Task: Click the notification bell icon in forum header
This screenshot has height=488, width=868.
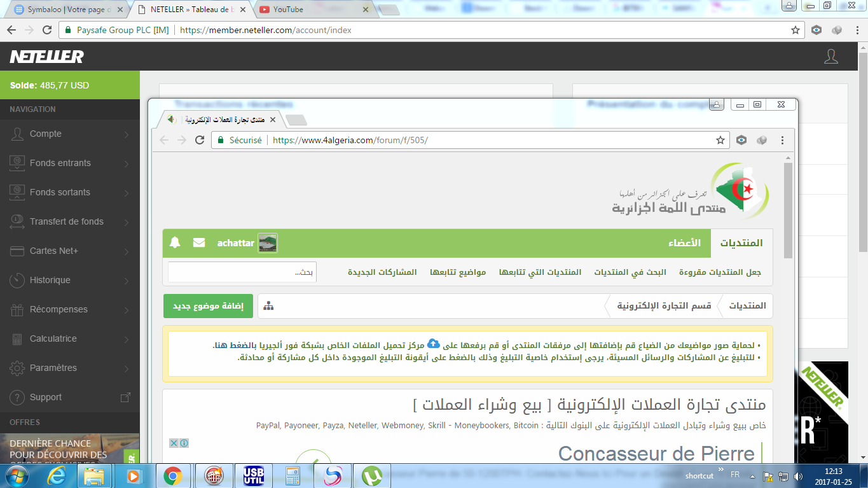Action: (175, 242)
